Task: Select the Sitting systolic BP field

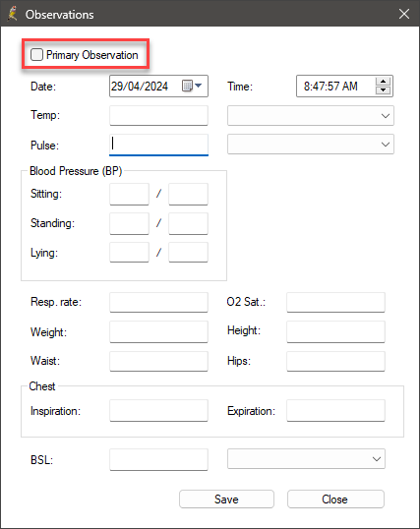Action: pyautogui.click(x=129, y=194)
